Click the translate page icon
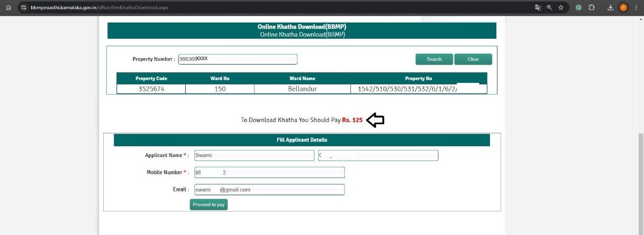644x235 pixels. tap(538, 8)
